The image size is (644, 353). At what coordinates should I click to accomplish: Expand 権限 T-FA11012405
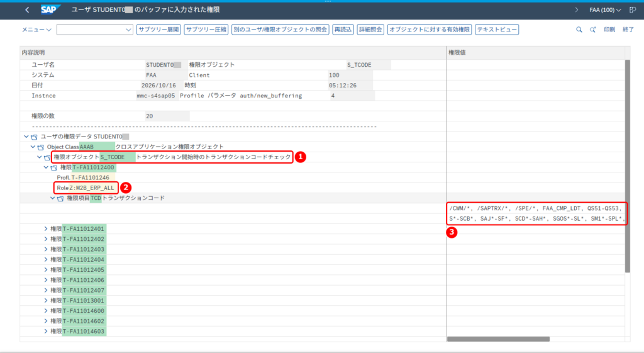point(46,270)
